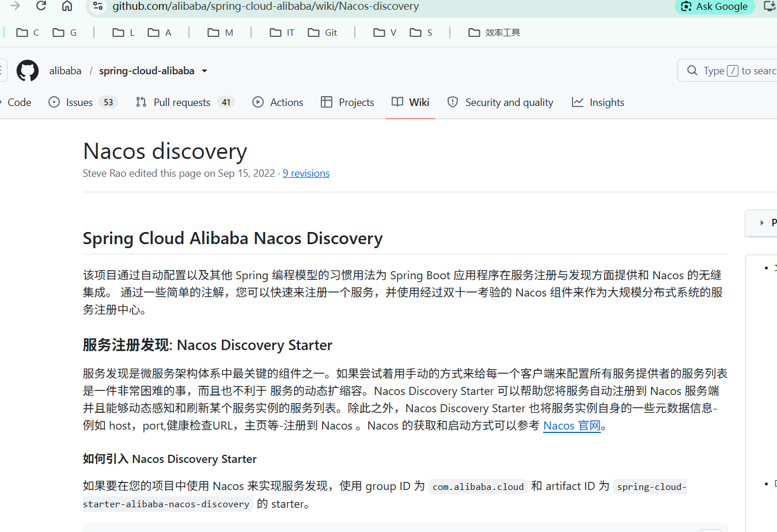Click the GitHub octocat logo
Image resolution: width=777 pixels, height=532 pixels.
pyautogui.click(x=28, y=71)
